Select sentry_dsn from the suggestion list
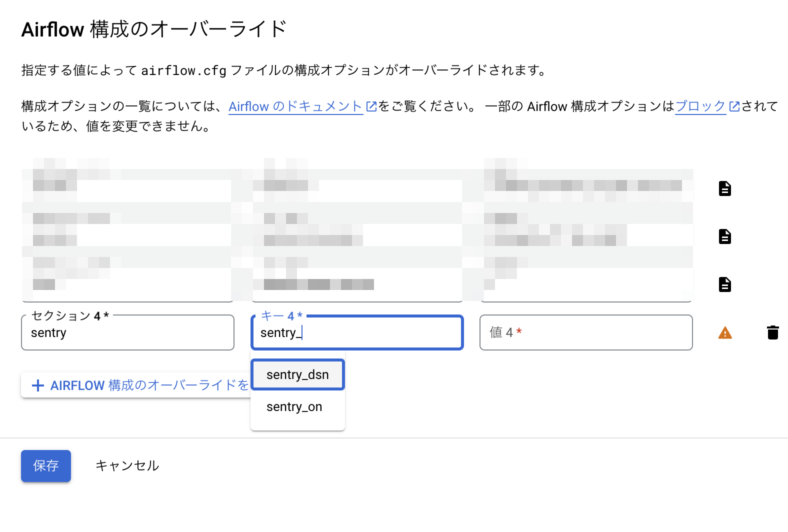 (298, 374)
